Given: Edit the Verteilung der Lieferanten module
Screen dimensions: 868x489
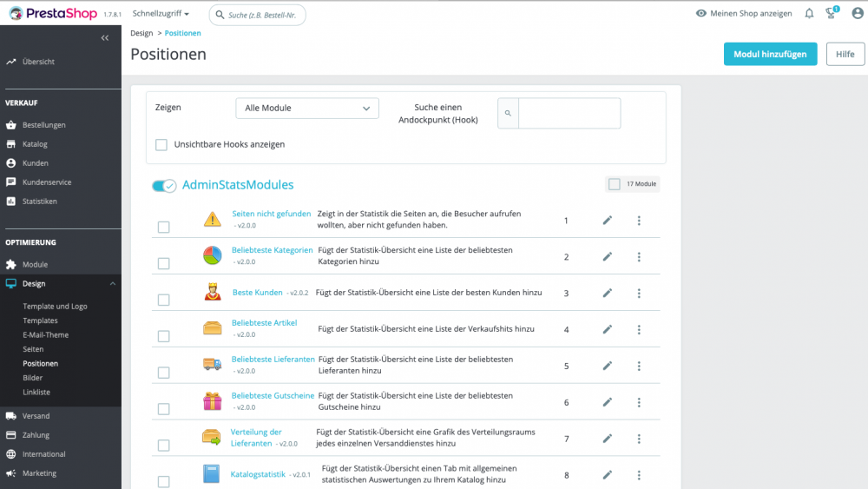Looking at the screenshot, I should coord(608,439).
